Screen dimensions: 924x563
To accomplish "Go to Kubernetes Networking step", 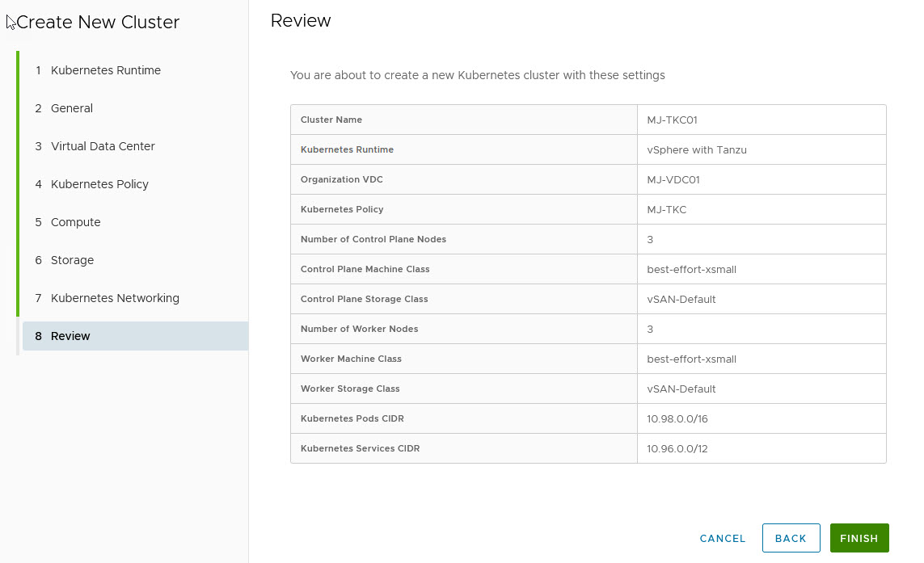I will 115,298.
